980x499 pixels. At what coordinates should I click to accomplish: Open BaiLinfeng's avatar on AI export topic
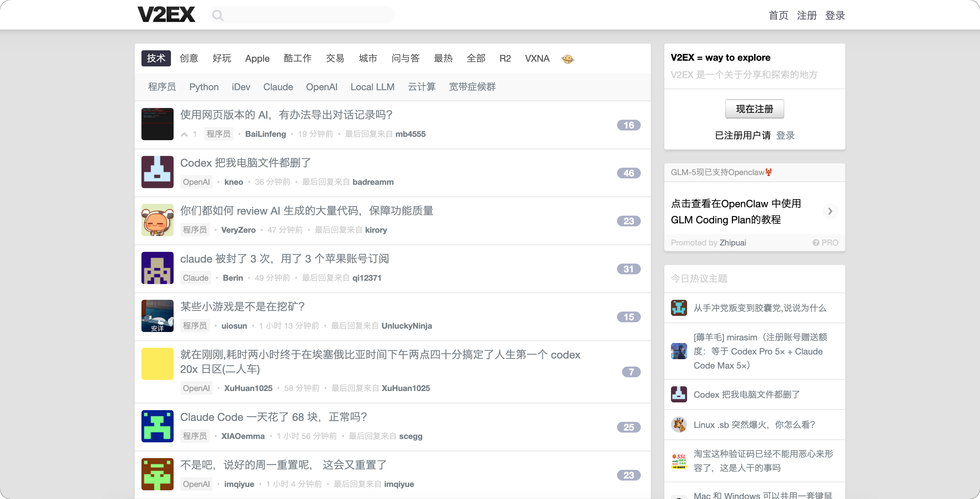[158, 124]
